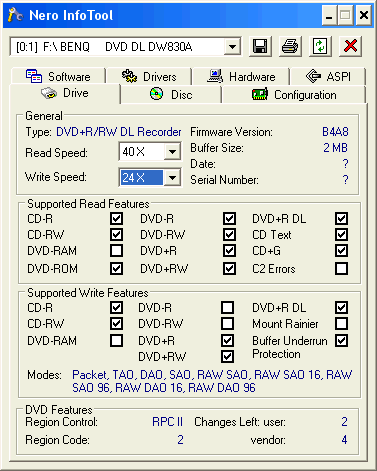Click the Print icon in toolbar
The width and height of the screenshot is (377, 471).
(x=290, y=46)
